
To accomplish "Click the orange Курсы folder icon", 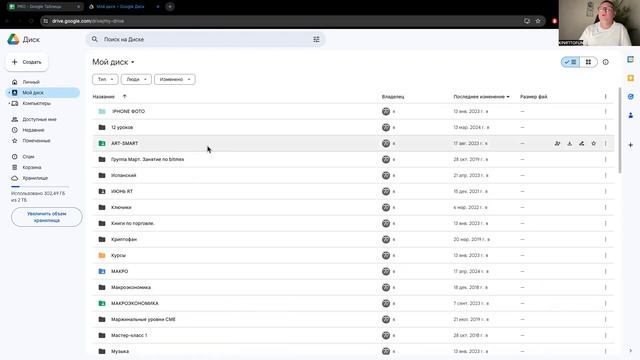I will tap(102, 256).
